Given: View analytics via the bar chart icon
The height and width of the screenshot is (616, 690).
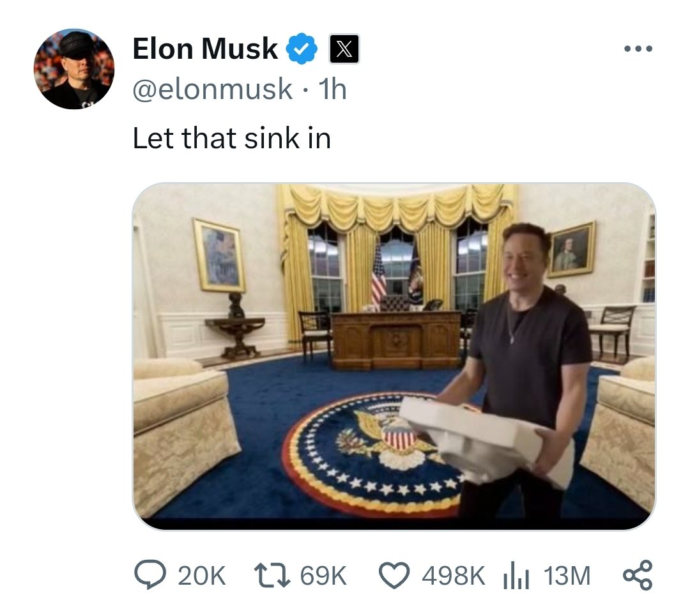Looking at the screenshot, I should [x=516, y=576].
